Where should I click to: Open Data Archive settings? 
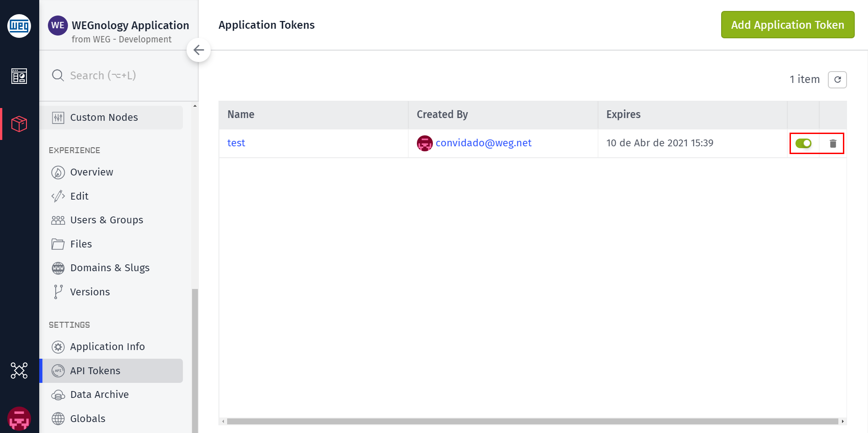pos(111,395)
